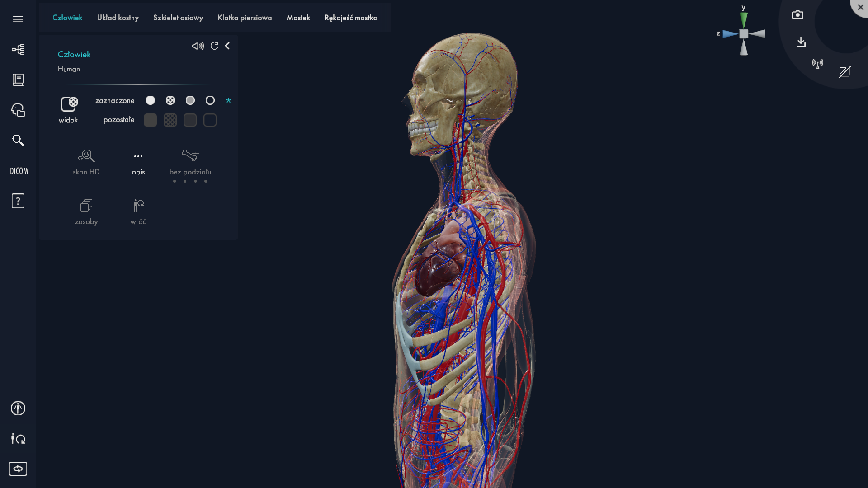Viewport: 868px width, 488px height.
Task: Open the help question mark icon
Action: 18,201
